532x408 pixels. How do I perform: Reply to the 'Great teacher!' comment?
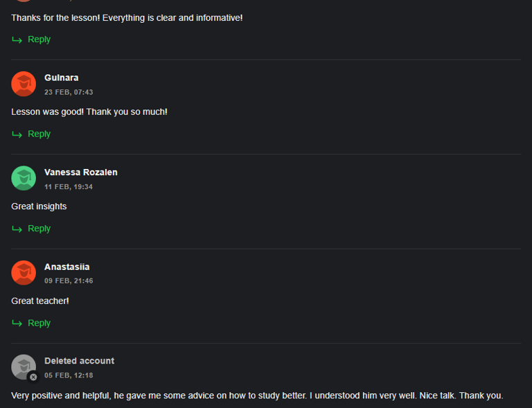click(x=39, y=323)
